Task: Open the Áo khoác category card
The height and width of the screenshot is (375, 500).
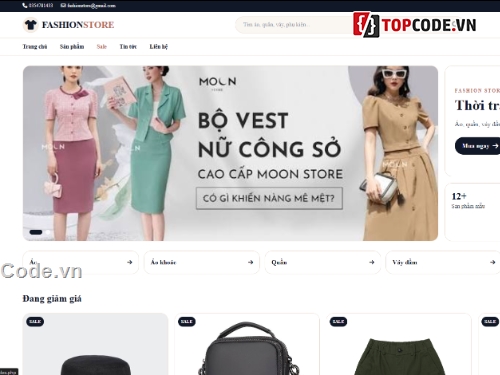Action: click(x=202, y=262)
